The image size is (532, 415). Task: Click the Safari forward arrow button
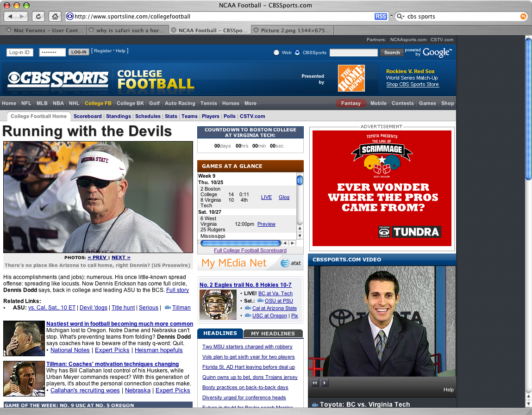tap(22, 16)
